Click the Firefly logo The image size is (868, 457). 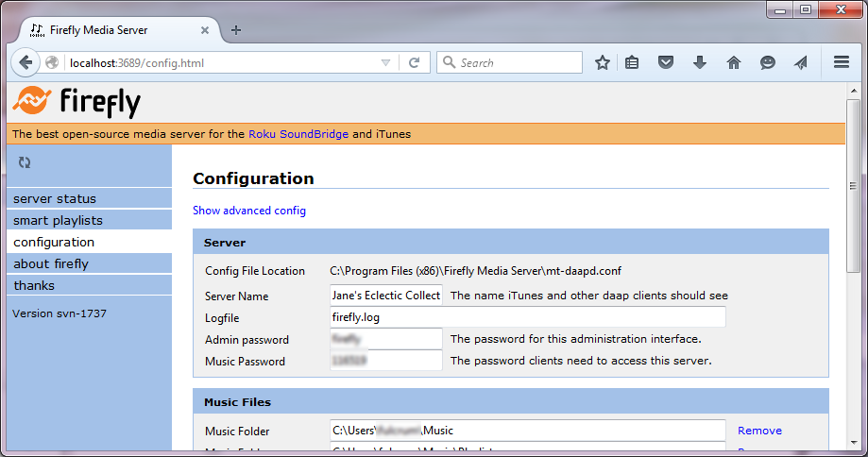pyautogui.click(x=76, y=101)
